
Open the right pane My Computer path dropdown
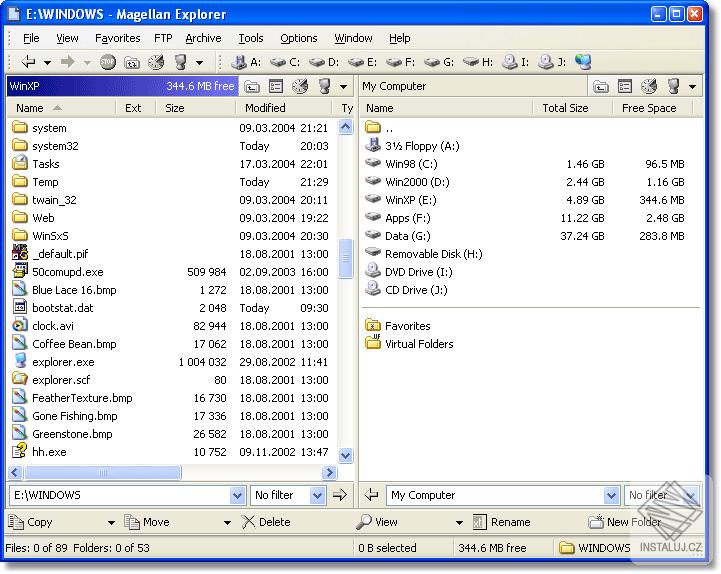[611, 495]
